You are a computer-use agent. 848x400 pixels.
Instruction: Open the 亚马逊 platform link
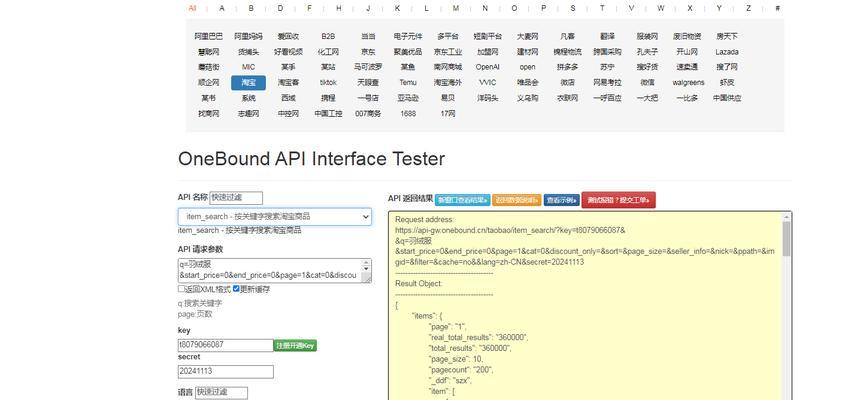point(408,98)
